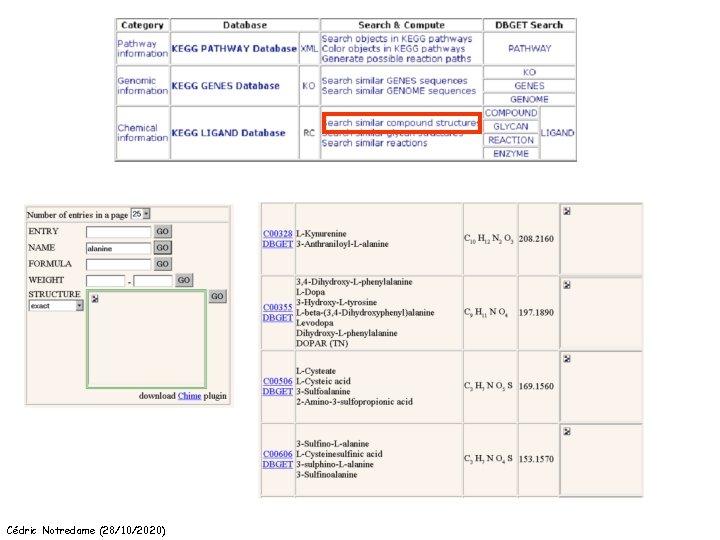
Task: Click the XML link in the Pathway row
Action: tap(309, 49)
